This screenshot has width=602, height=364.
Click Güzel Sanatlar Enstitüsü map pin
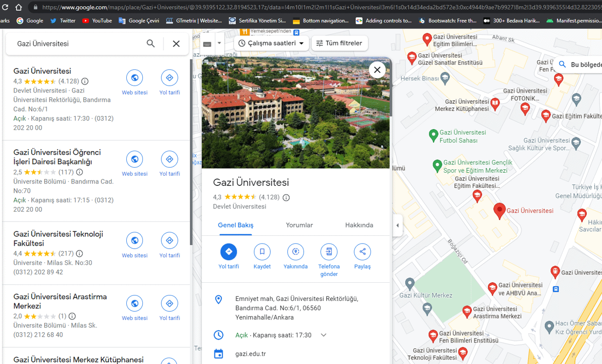pos(412,58)
